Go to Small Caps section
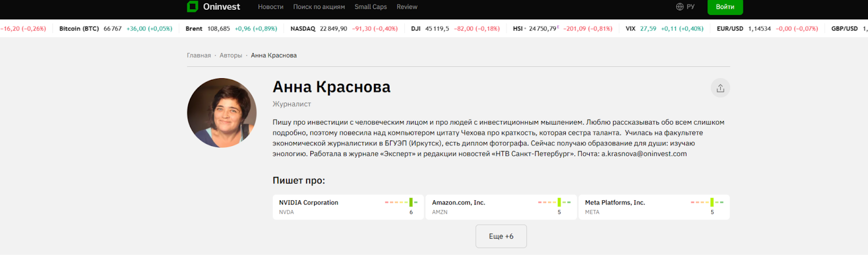Screen dimensions: 868x255 pyautogui.click(x=371, y=7)
